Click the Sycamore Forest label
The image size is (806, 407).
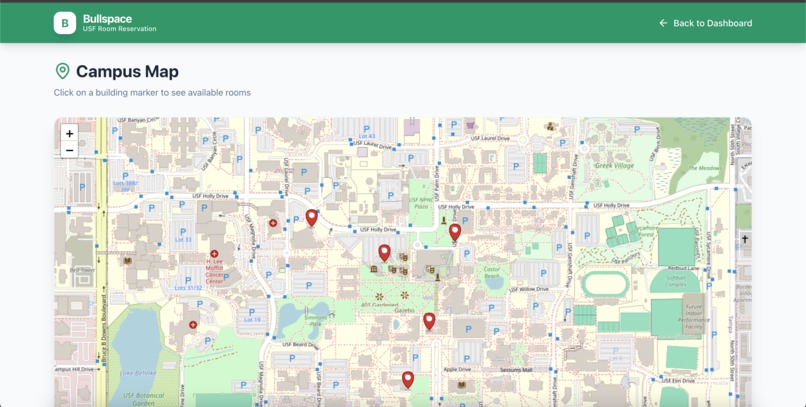point(647,231)
